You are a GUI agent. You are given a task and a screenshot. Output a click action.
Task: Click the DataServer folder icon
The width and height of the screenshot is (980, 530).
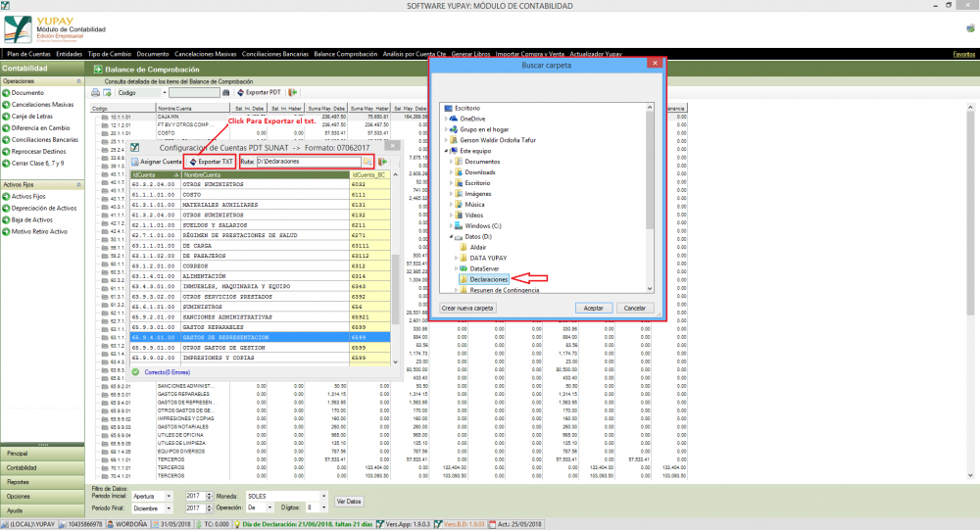click(x=464, y=268)
